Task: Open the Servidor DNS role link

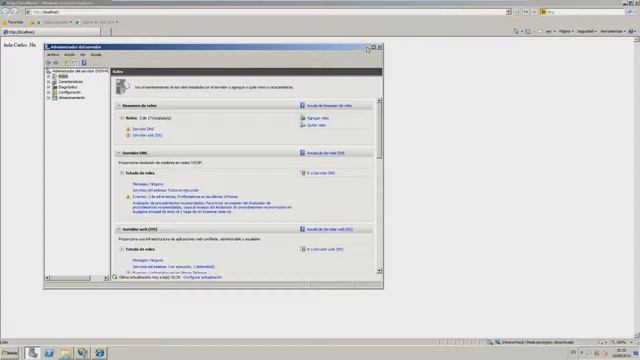Action: (143, 129)
